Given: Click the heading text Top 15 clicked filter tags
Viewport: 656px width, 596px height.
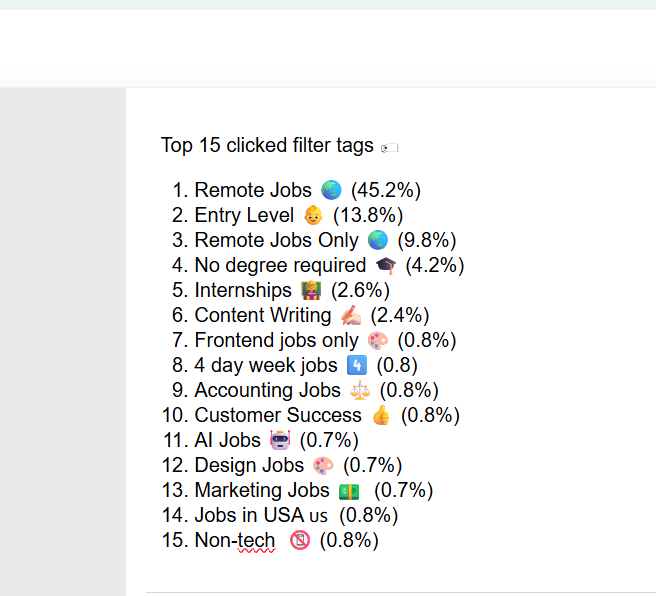Looking at the screenshot, I should pos(267,146).
